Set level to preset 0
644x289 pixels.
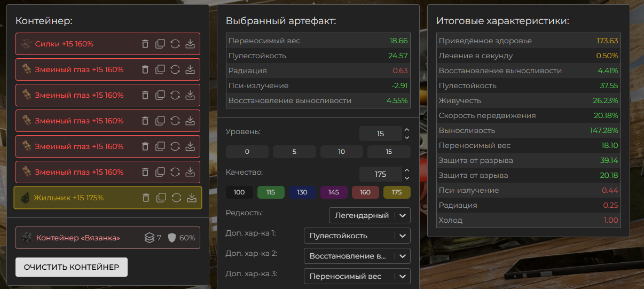(247, 152)
